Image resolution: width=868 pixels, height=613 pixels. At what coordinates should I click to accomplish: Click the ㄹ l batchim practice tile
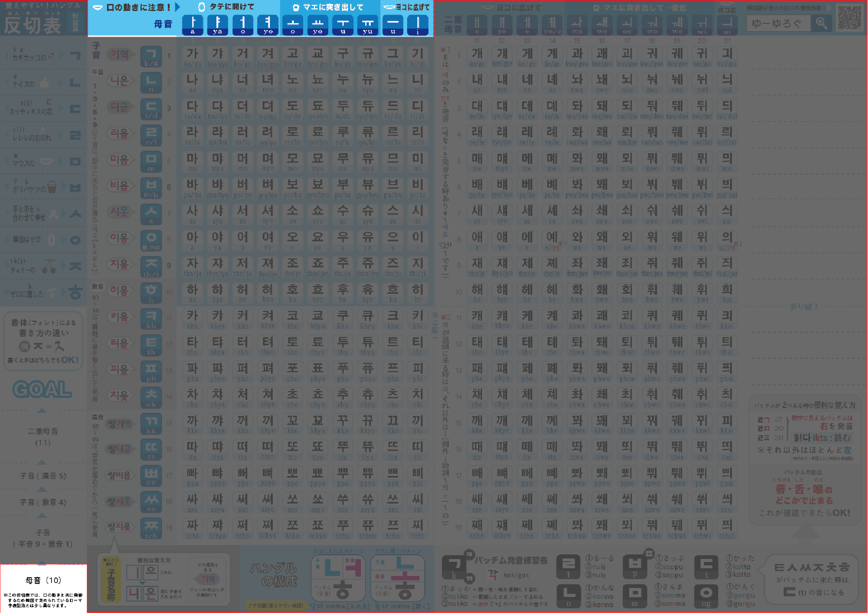[x=568, y=567]
